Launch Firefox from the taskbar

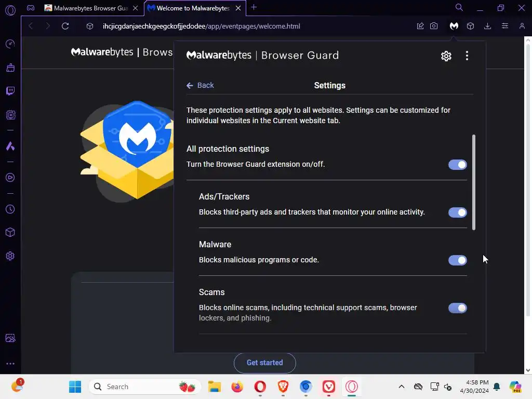click(237, 387)
